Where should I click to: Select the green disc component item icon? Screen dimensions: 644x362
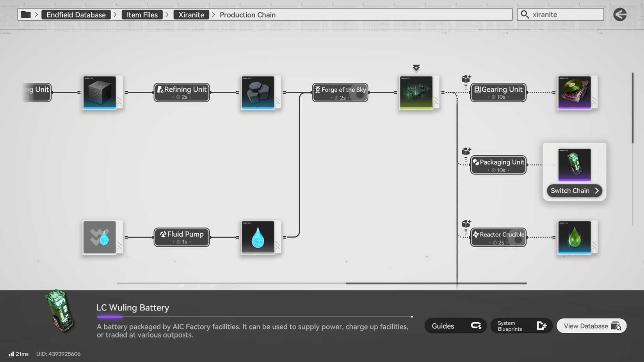pos(574,92)
